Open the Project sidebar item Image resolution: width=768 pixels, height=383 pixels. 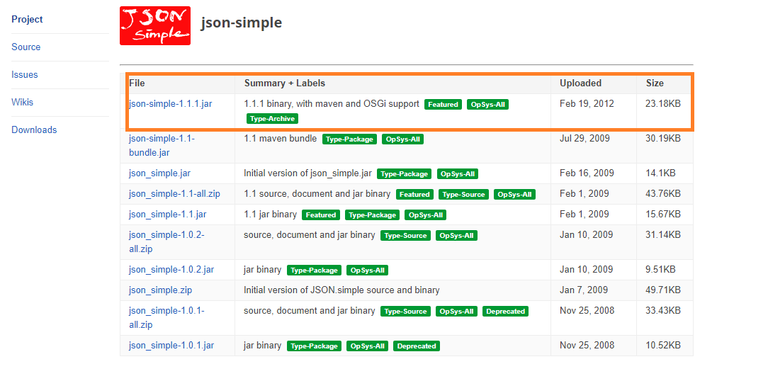coord(27,20)
